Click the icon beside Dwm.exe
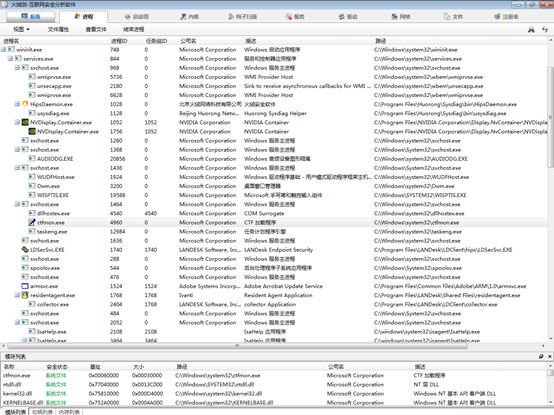 click(32, 186)
